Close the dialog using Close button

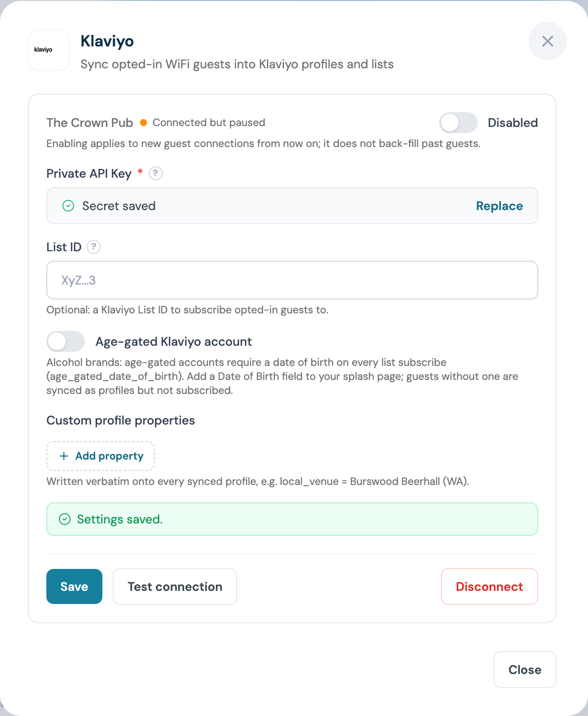525,669
